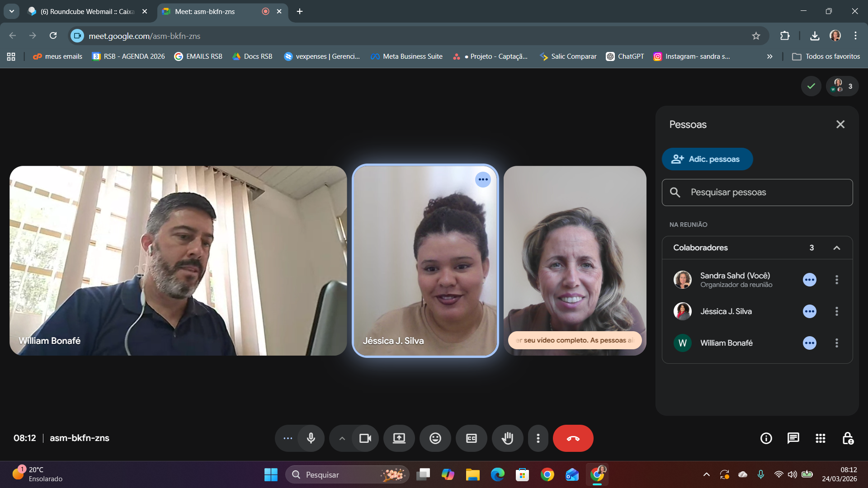Image resolution: width=868 pixels, height=488 pixels.
Task: Expand video settings arrow beside camera
Action: (342, 438)
